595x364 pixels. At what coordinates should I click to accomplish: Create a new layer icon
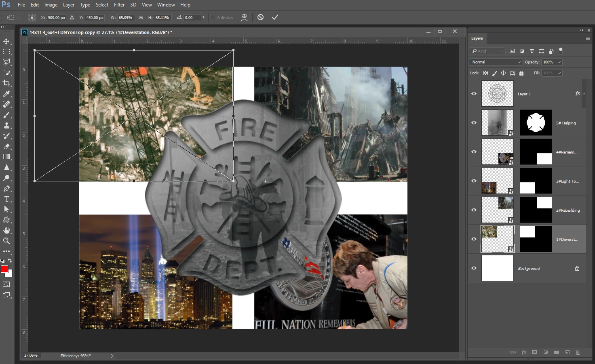568,352
